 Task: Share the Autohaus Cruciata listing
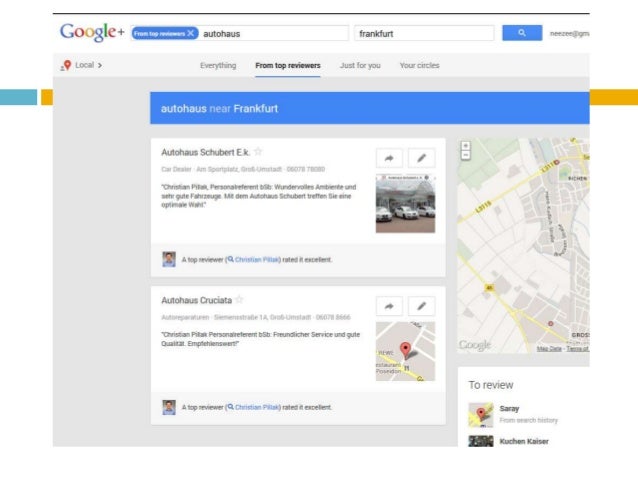point(389,306)
